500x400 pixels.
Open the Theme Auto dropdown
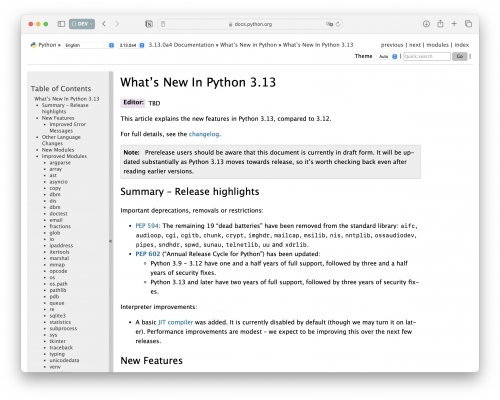[x=387, y=57]
